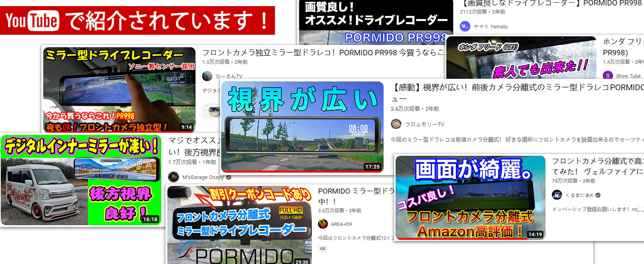Click the 17:25 duration badge
644x264 pixels.
click(x=372, y=167)
